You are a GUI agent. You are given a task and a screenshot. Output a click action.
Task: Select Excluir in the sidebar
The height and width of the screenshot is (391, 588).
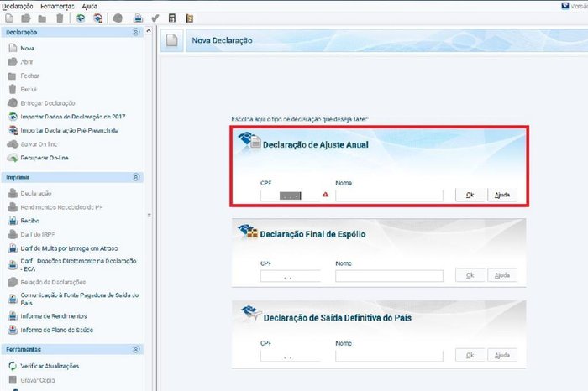[x=29, y=89]
